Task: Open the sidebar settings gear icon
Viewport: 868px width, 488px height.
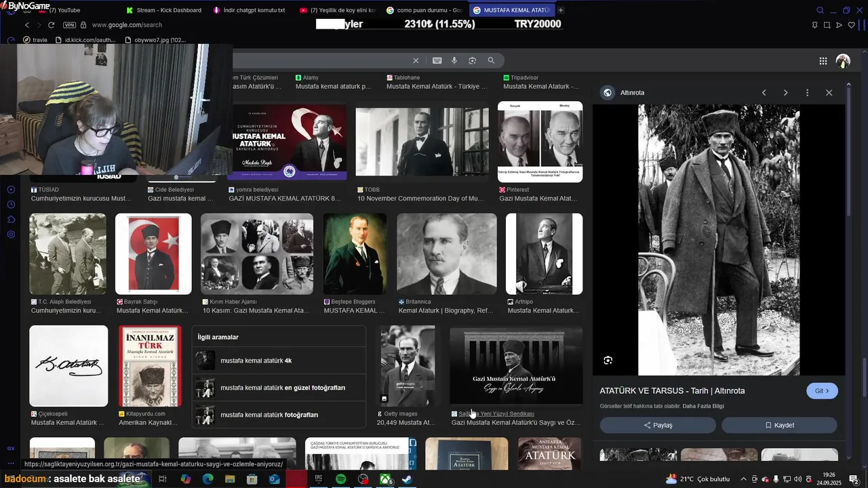Action: tap(11, 235)
